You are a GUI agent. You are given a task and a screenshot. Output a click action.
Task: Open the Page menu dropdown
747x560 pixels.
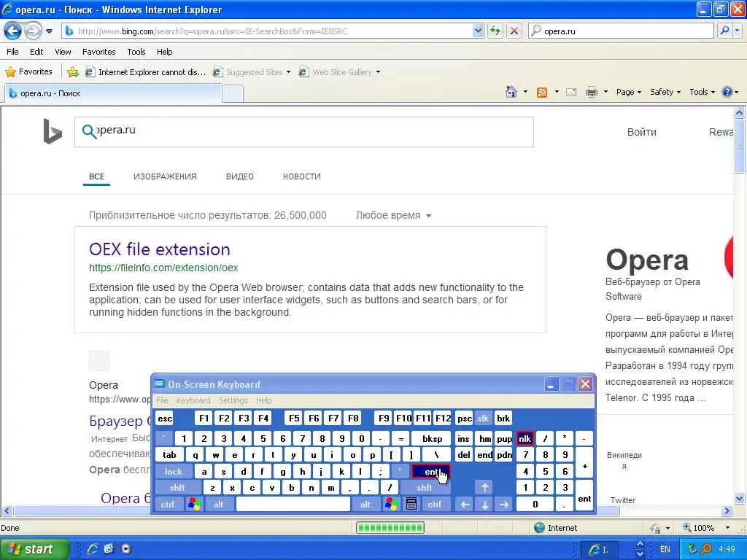click(628, 92)
